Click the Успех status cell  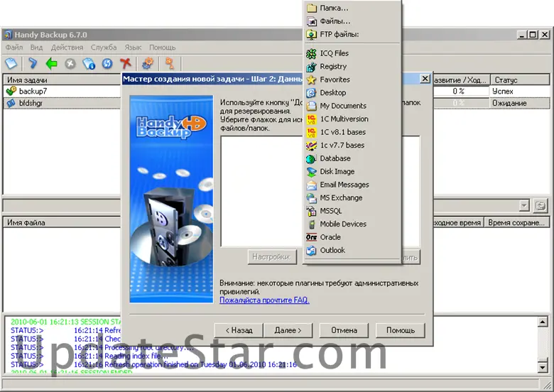[x=520, y=91]
